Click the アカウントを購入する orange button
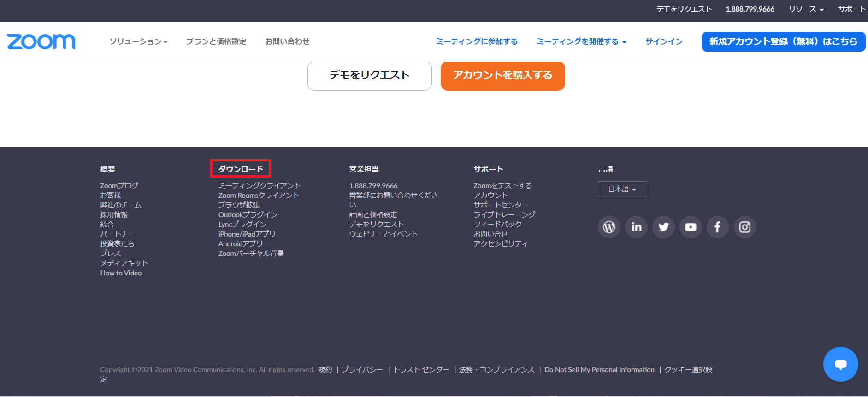The width and height of the screenshot is (868, 397). (x=502, y=76)
